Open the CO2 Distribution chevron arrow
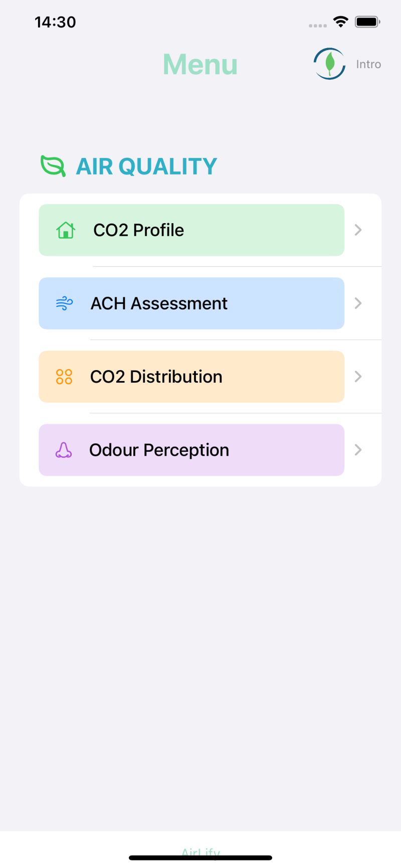401x868 pixels. pyautogui.click(x=358, y=377)
